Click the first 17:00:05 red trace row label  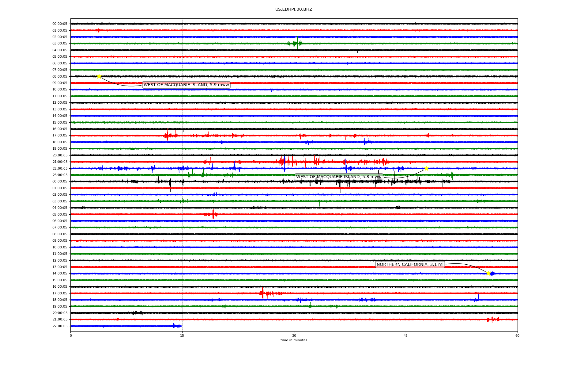60,136
